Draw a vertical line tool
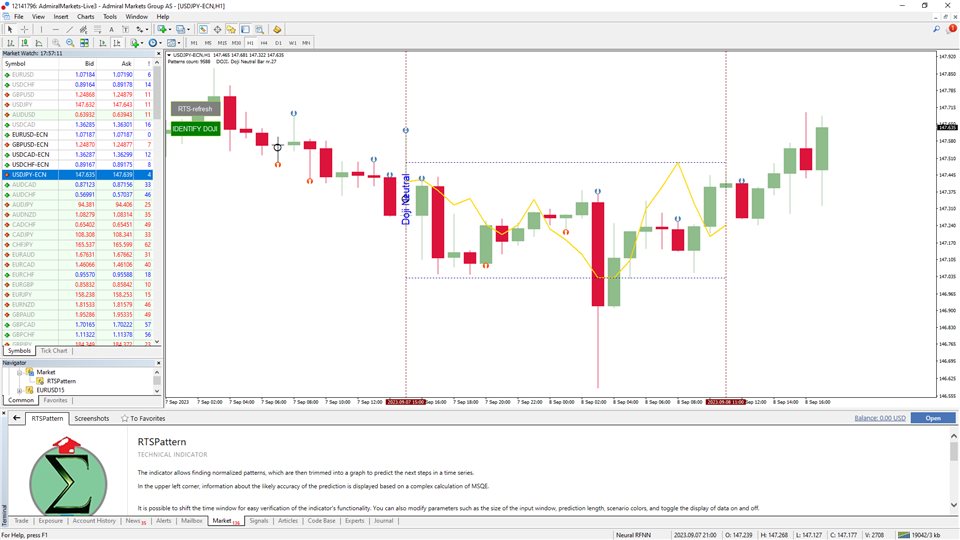960x540 pixels. pos(41,29)
